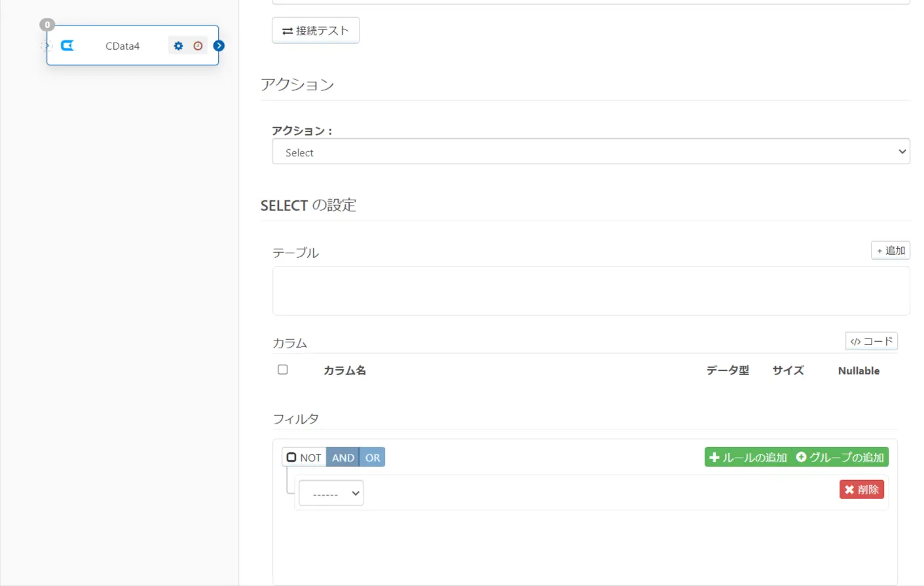Select the AND filter condition
The height and width of the screenshot is (586, 924).
343,457
